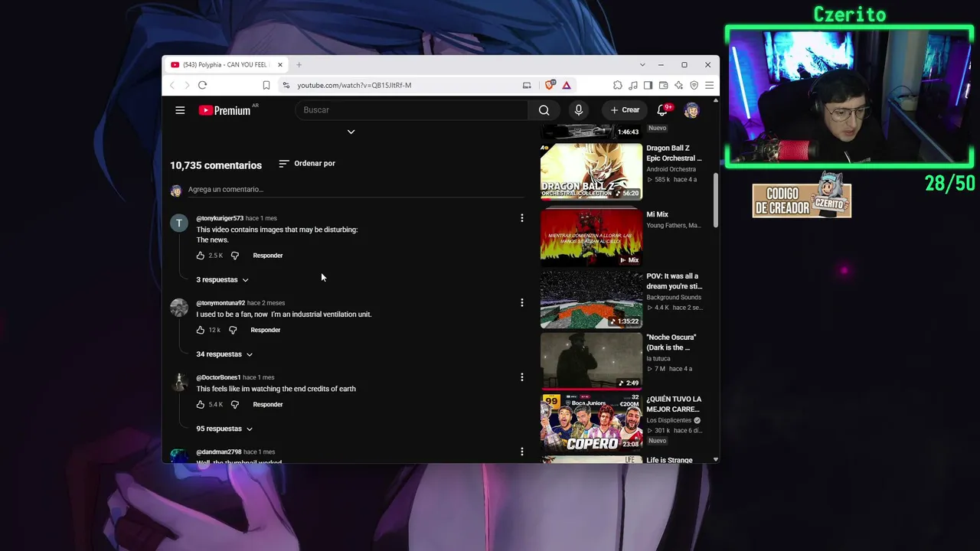Expand the chevron above the comments count
Image resolution: width=980 pixels, height=551 pixels.
coord(351,132)
